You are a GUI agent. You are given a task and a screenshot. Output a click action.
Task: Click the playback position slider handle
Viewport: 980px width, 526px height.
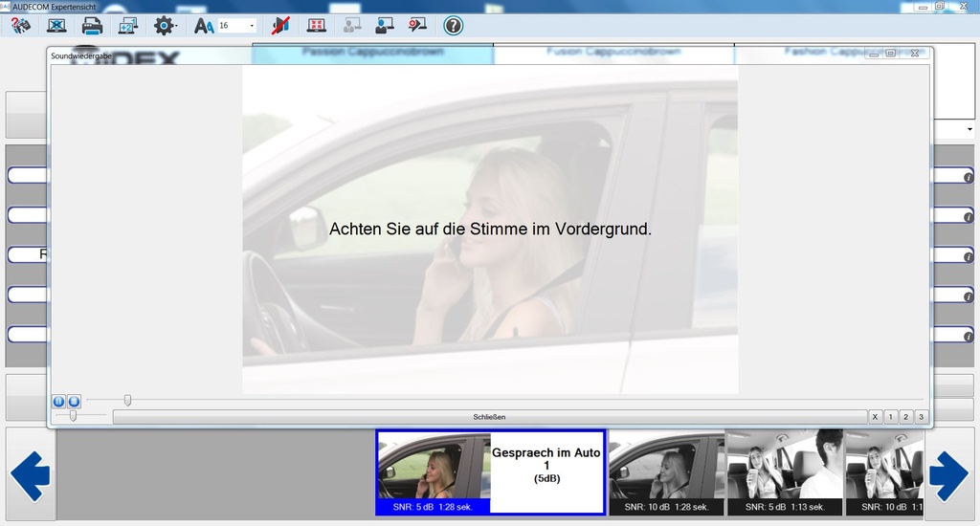pyautogui.click(x=127, y=401)
